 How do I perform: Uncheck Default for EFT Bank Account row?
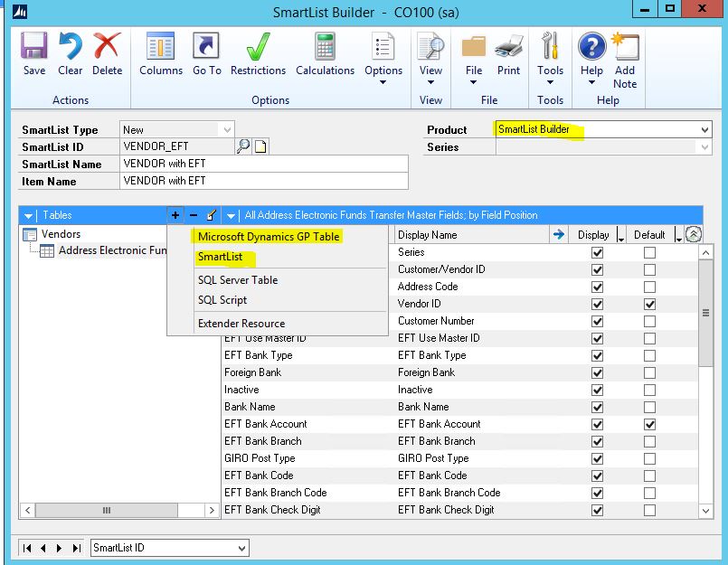point(649,424)
